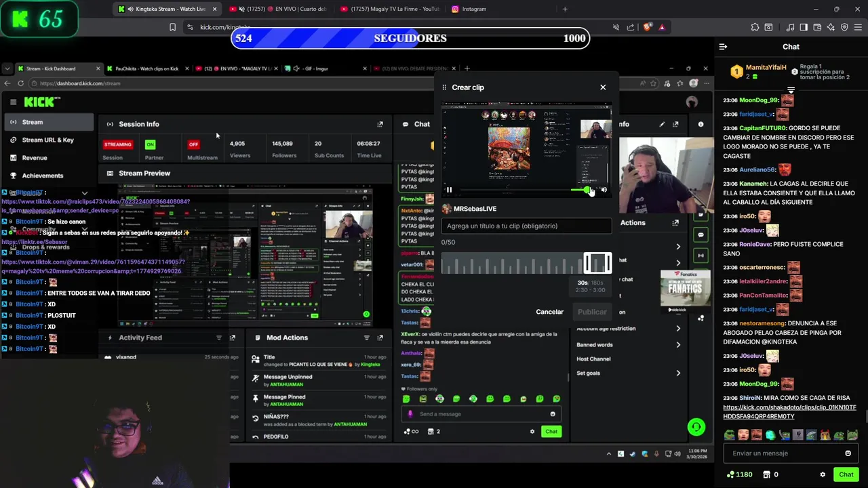Click the clip preview progress bar
Screen dimensions: 868x488
point(515,190)
